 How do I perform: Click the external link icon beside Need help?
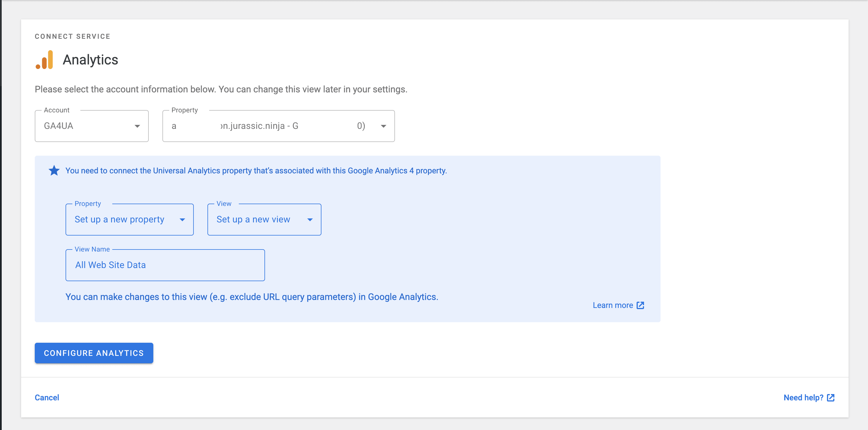pyautogui.click(x=831, y=397)
